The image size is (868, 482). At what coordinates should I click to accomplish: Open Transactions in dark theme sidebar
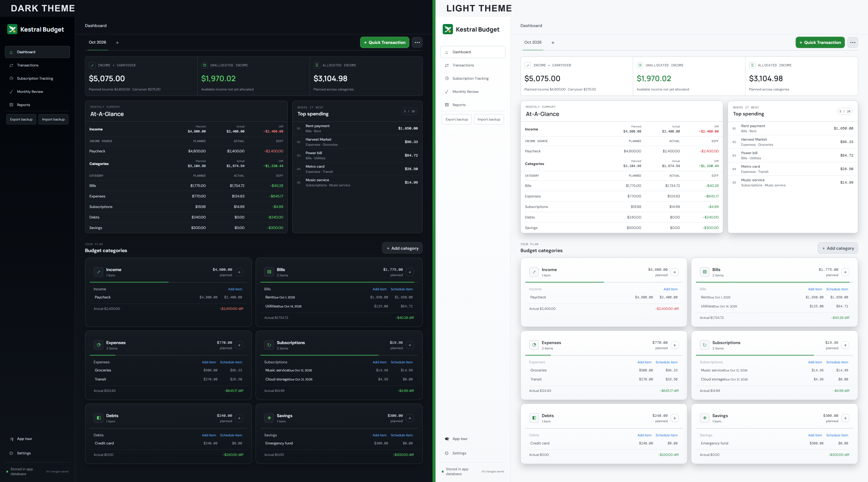pos(38,65)
